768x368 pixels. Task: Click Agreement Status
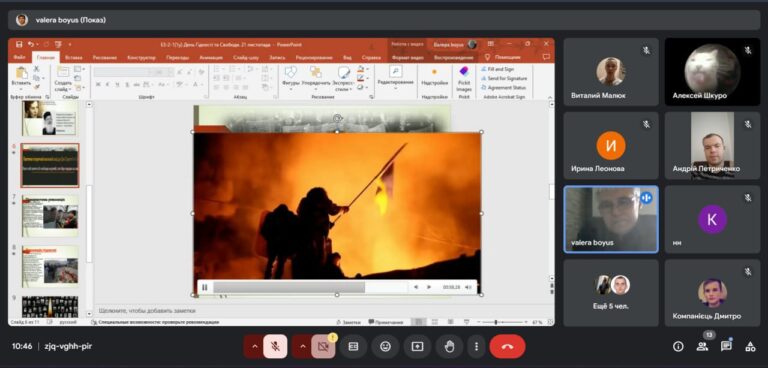503,88
